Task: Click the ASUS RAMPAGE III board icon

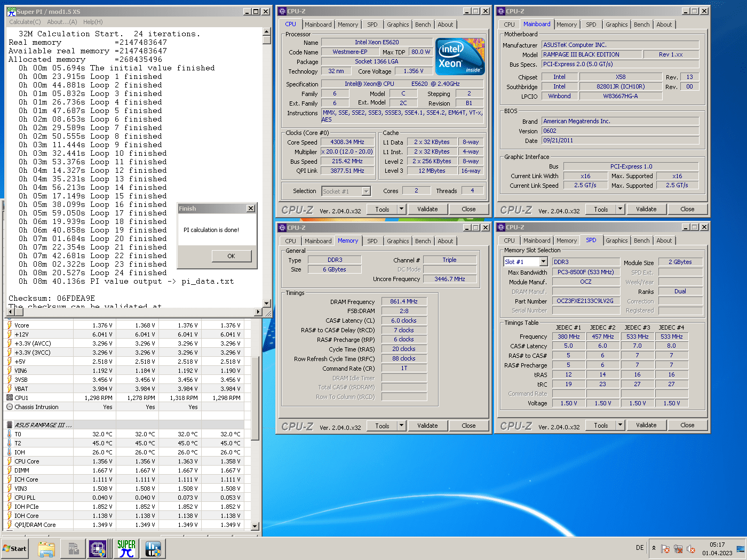Action: (10, 425)
